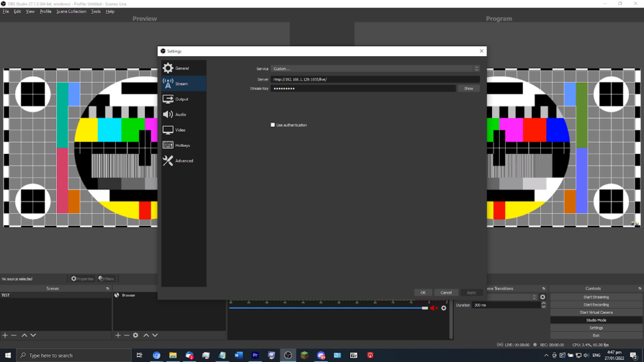Open the Scenes dock menu
644x362 pixels.
108,289
